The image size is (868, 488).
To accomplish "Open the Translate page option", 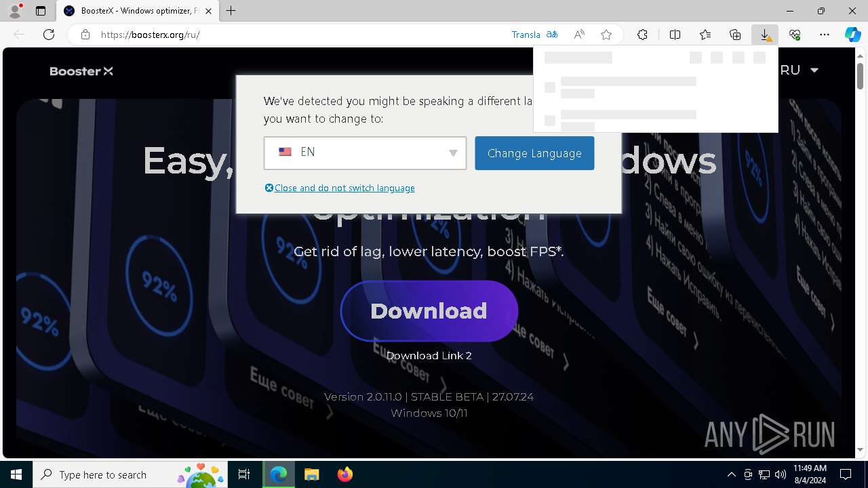I will tap(535, 35).
